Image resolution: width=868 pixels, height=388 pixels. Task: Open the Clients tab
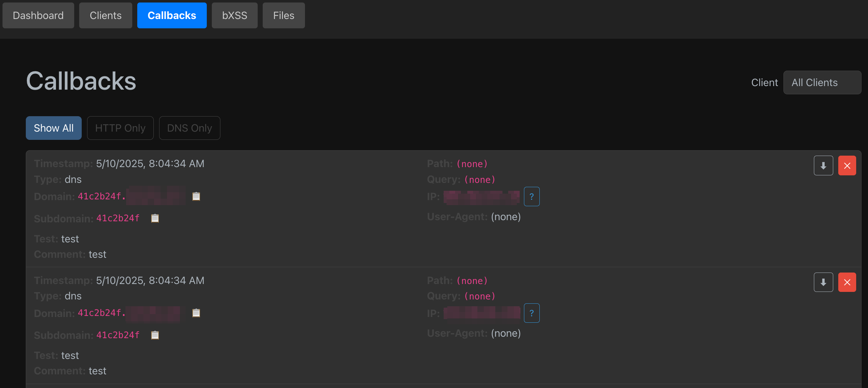click(x=106, y=15)
